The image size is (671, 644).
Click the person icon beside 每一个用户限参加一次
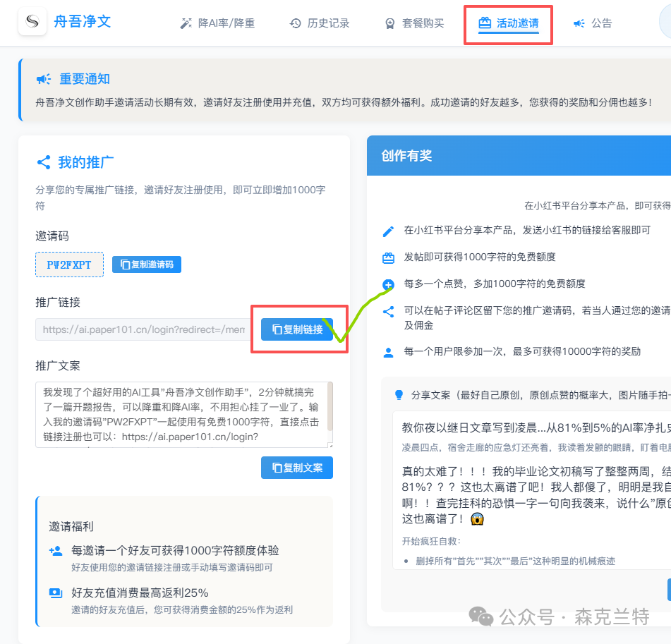tap(388, 352)
